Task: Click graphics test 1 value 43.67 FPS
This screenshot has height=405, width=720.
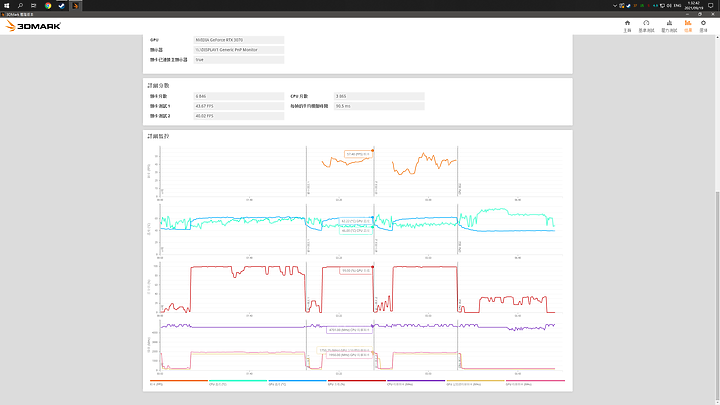Action: [239, 106]
